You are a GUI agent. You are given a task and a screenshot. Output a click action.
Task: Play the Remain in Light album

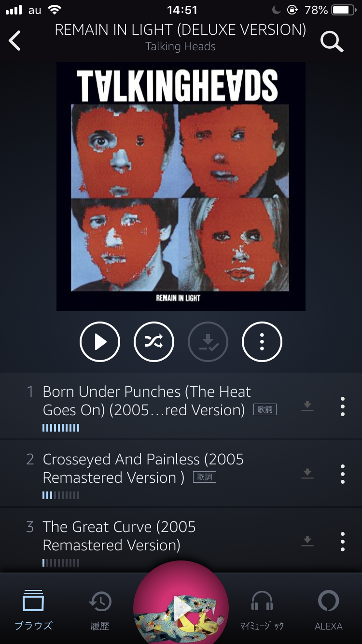(100, 342)
